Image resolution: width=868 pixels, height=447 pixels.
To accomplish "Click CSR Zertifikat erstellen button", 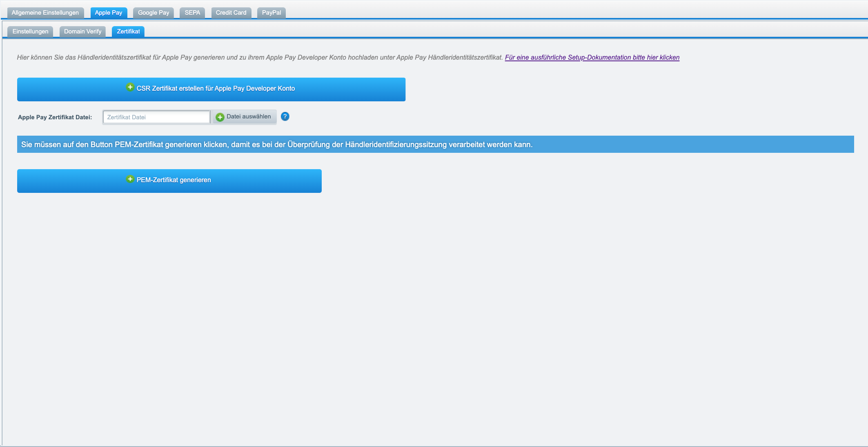I will pos(211,89).
